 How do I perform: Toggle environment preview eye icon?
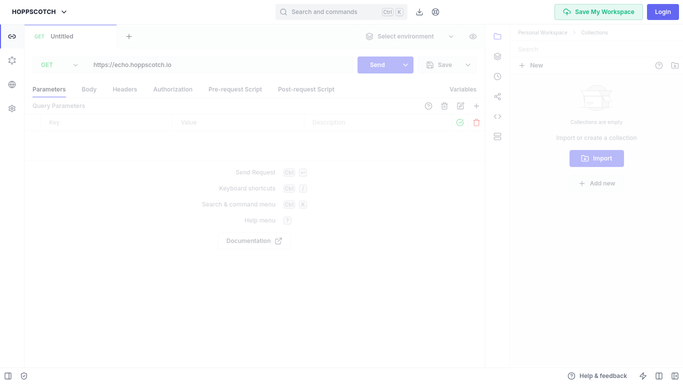473,37
